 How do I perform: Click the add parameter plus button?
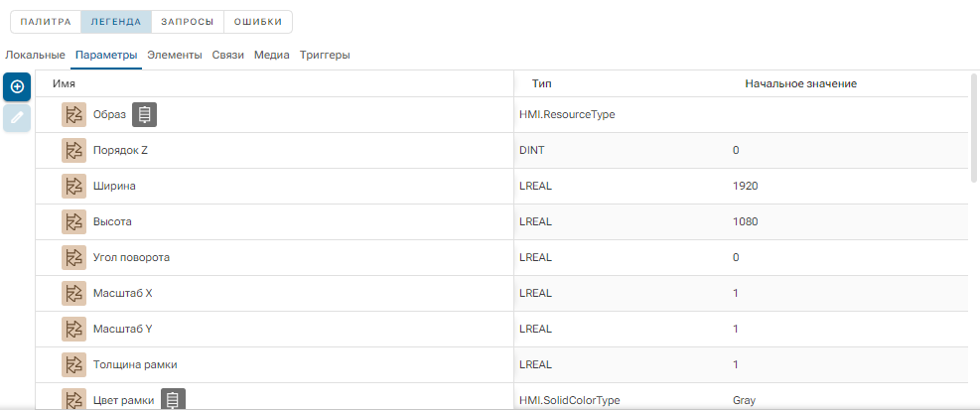click(x=17, y=86)
